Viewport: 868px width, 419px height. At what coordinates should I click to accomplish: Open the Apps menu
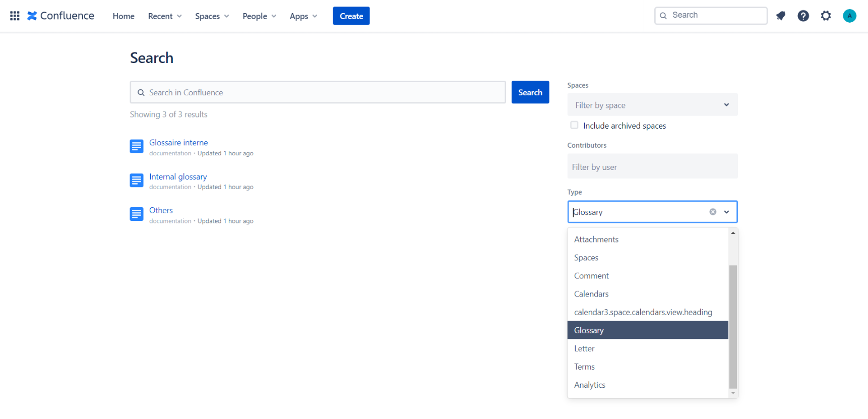pyautogui.click(x=303, y=16)
